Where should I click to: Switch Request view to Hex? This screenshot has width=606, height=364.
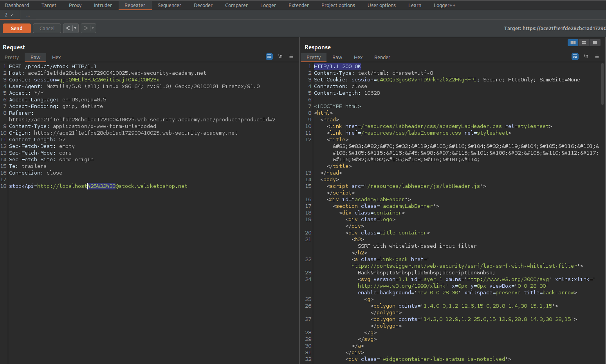coord(56,57)
